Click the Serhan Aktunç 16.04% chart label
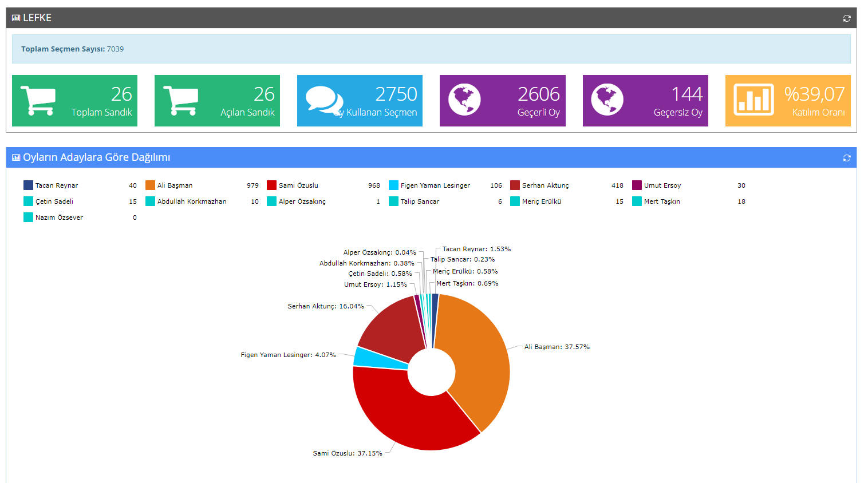 tap(325, 306)
